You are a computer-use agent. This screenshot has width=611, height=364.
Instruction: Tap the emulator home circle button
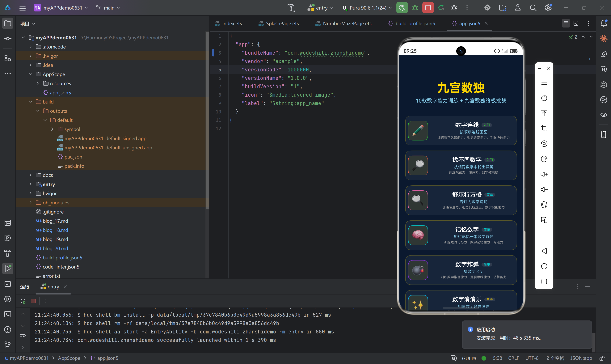544,266
